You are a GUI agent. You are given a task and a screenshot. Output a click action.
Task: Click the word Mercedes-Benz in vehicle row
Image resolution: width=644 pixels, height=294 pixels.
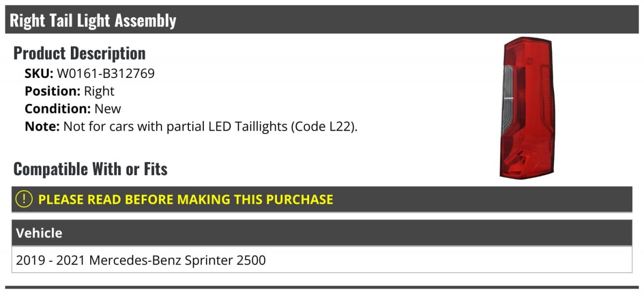135,261
